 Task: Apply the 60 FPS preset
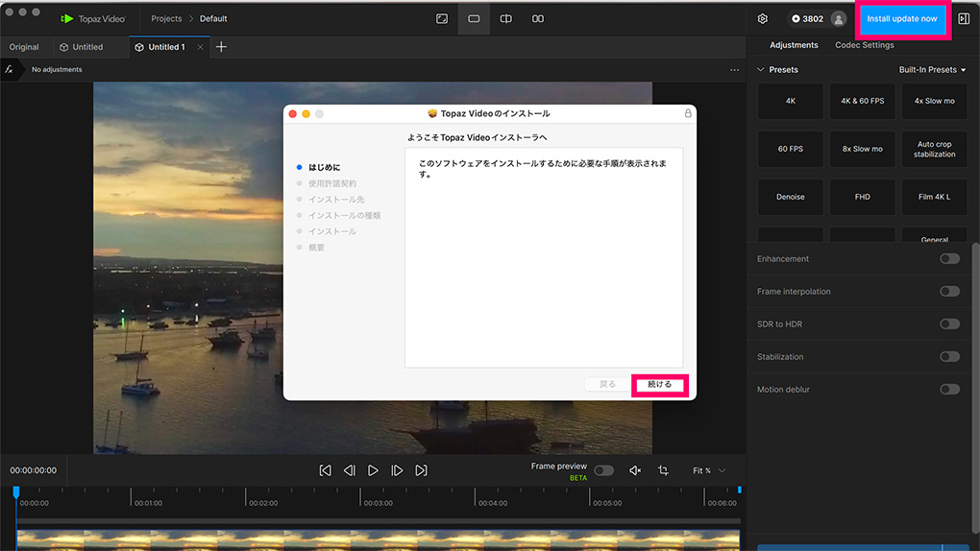pos(790,149)
